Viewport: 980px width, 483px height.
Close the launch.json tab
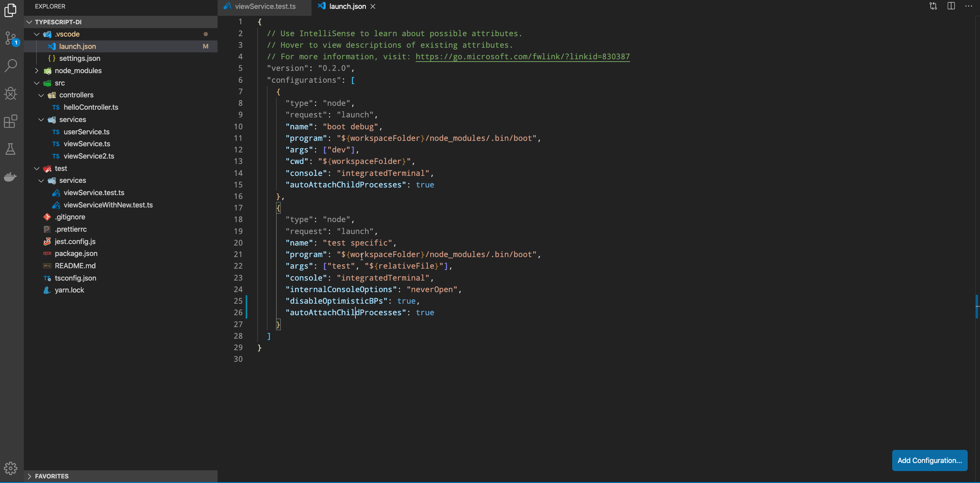tap(373, 7)
